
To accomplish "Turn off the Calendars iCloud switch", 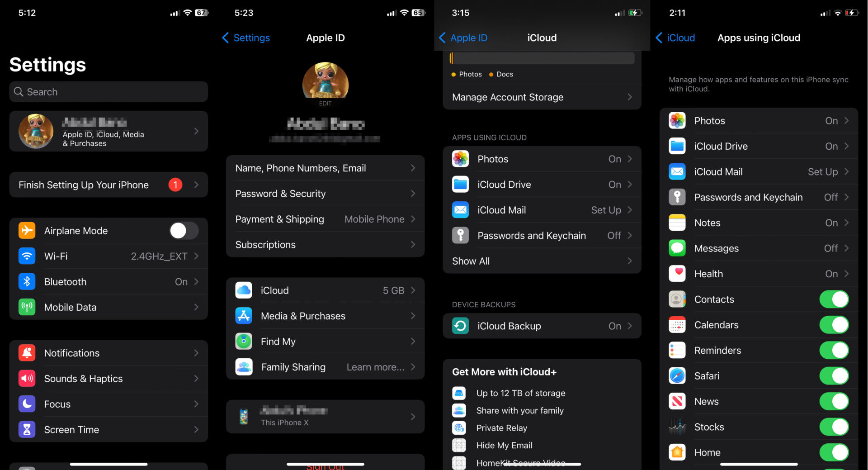I will tap(834, 325).
